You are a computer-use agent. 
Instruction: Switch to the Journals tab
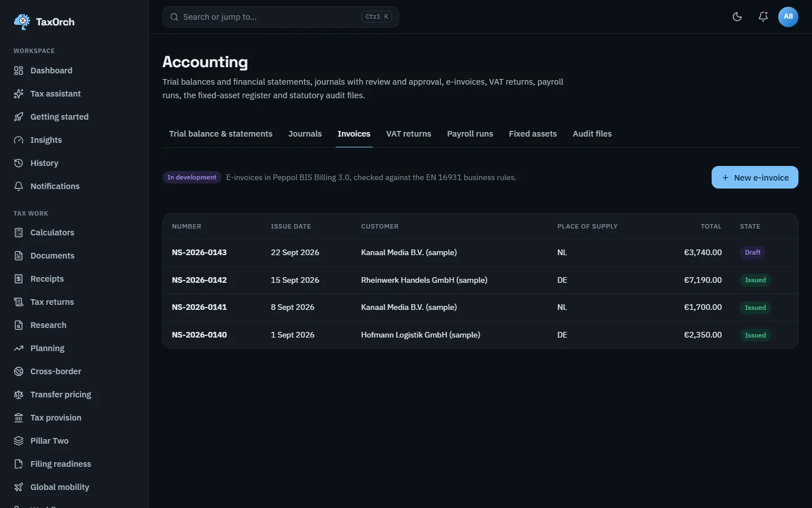[x=305, y=134]
